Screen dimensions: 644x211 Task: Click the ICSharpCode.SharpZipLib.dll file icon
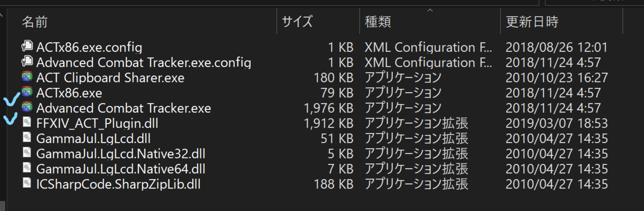[x=27, y=184]
